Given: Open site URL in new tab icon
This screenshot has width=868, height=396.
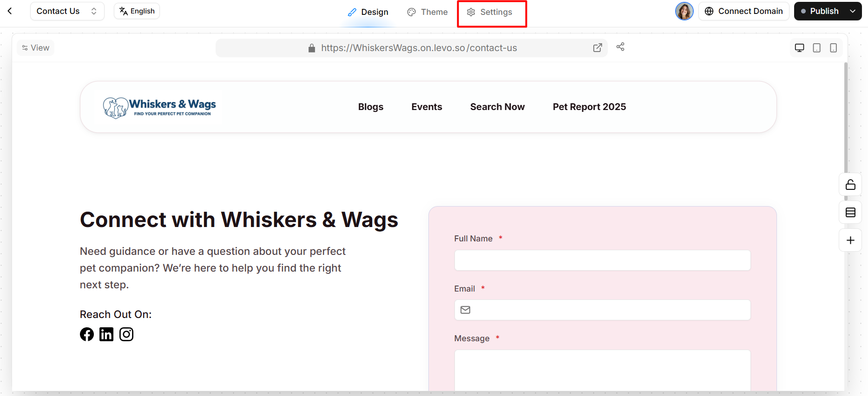Looking at the screenshot, I should point(598,48).
